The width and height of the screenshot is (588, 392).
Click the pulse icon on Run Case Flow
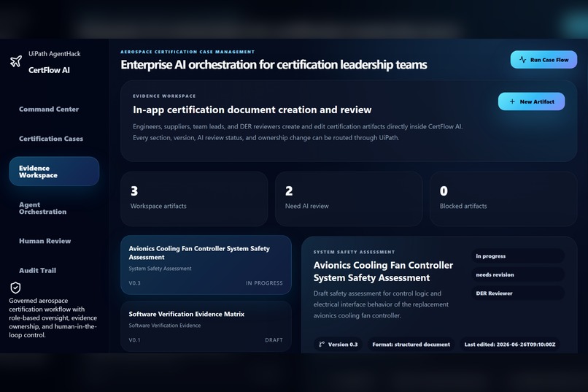pyautogui.click(x=523, y=60)
